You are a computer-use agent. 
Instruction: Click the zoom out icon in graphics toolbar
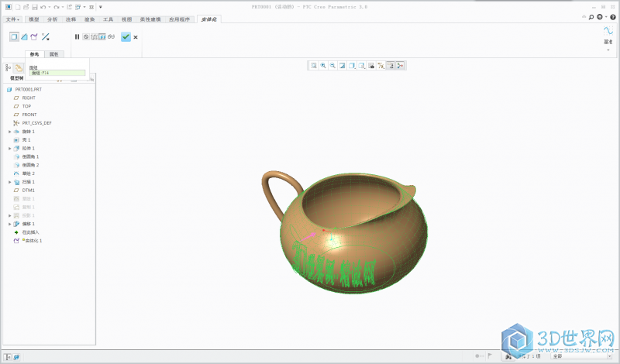tap(332, 66)
